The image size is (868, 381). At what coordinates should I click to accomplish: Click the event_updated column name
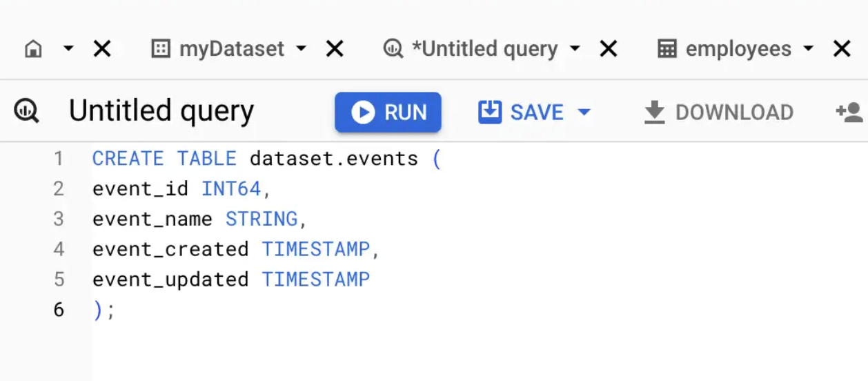pos(170,280)
